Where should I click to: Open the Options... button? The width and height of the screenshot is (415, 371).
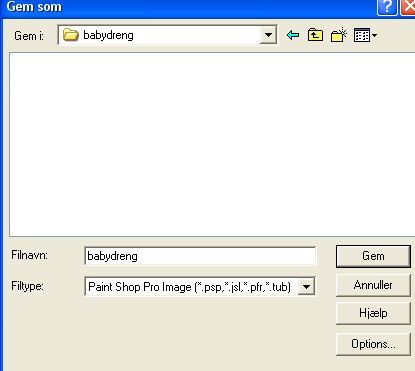[x=373, y=344]
